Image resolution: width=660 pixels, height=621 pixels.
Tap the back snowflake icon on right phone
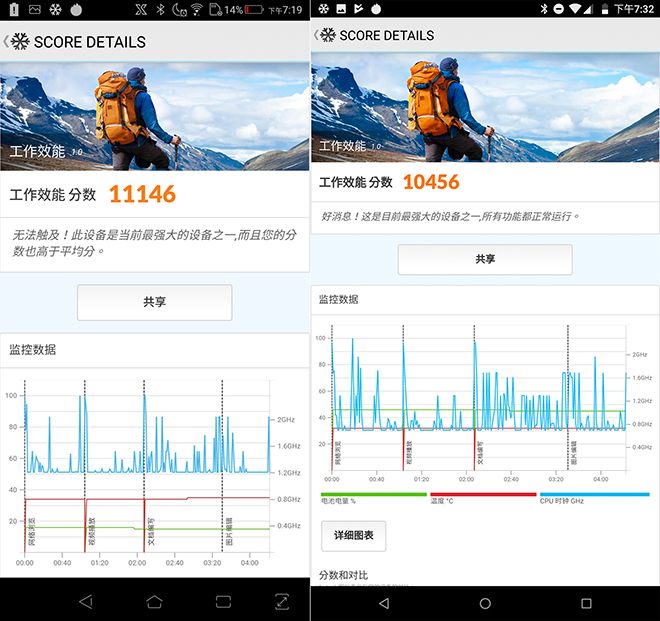point(325,35)
